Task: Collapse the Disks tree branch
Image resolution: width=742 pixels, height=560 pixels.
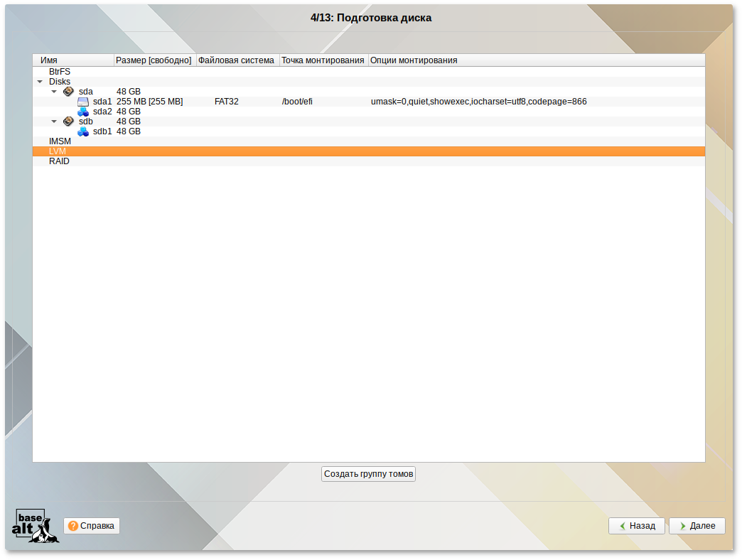Action: coord(40,81)
